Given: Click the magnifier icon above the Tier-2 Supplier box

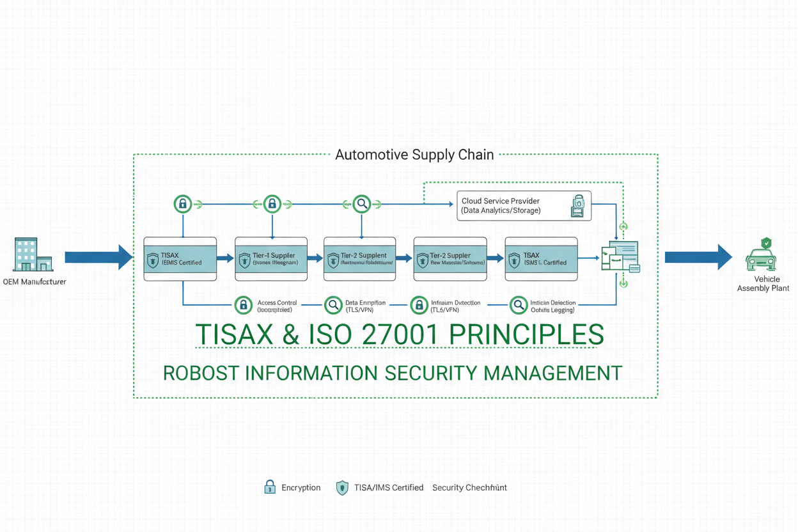Looking at the screenshot, I should [x=362, y=204].
